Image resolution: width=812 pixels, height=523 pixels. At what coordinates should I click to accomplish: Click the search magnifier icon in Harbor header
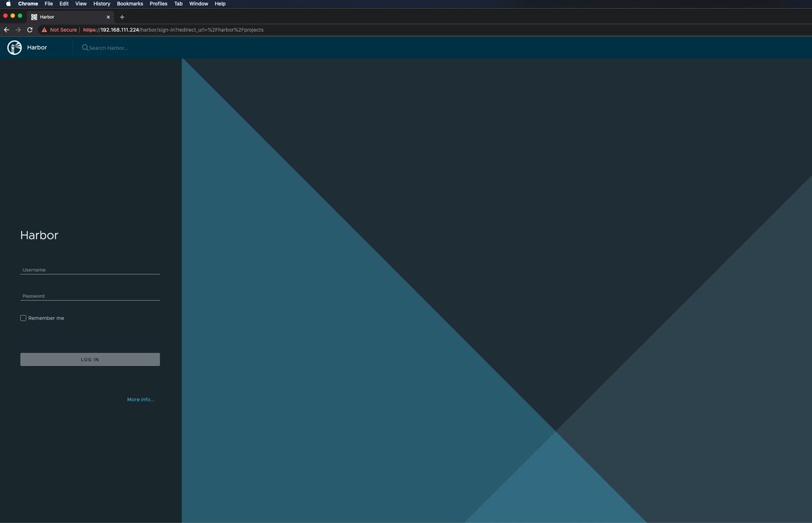pos(85,47)
